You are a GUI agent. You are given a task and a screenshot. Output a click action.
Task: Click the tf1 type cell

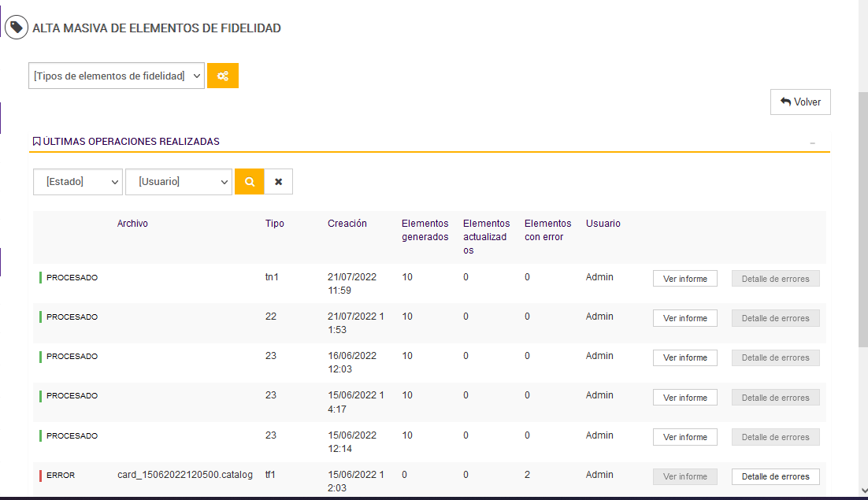click(270, 475)
